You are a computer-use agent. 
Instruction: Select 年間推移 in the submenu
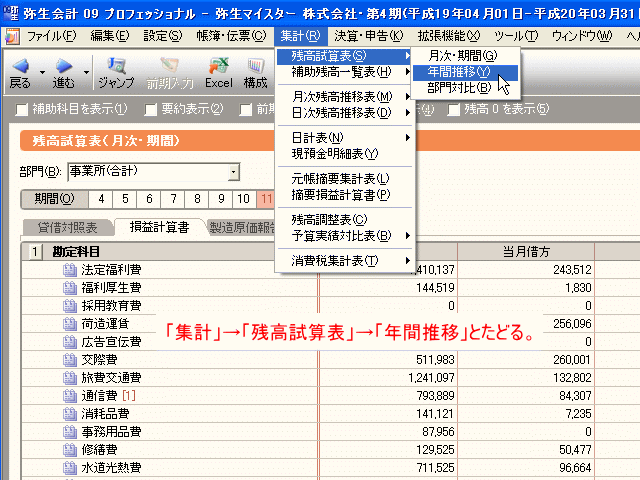(x=465, y=72)
